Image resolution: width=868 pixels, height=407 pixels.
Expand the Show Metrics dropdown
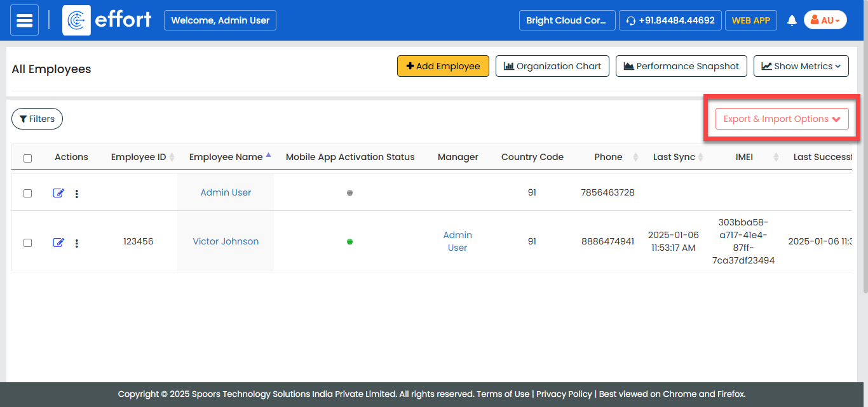pos(801,66)
